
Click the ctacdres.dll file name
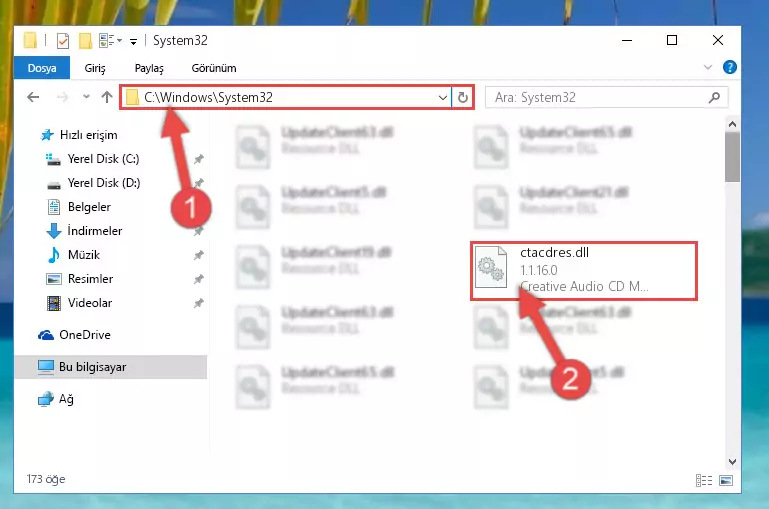(554, 253)
